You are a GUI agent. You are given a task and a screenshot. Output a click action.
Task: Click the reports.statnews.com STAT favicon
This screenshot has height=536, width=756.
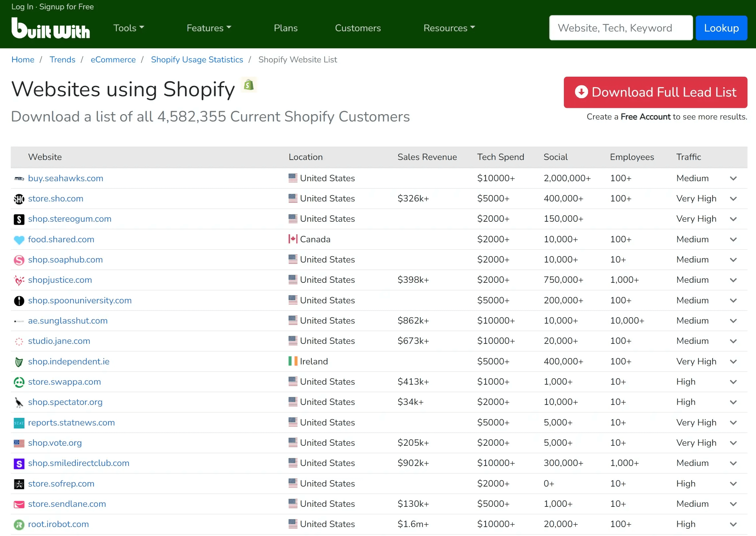[19, 423]
